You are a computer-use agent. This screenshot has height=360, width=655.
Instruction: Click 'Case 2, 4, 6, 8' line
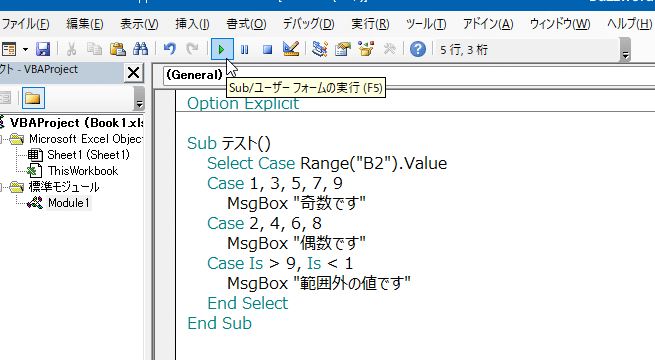point(264,223)
